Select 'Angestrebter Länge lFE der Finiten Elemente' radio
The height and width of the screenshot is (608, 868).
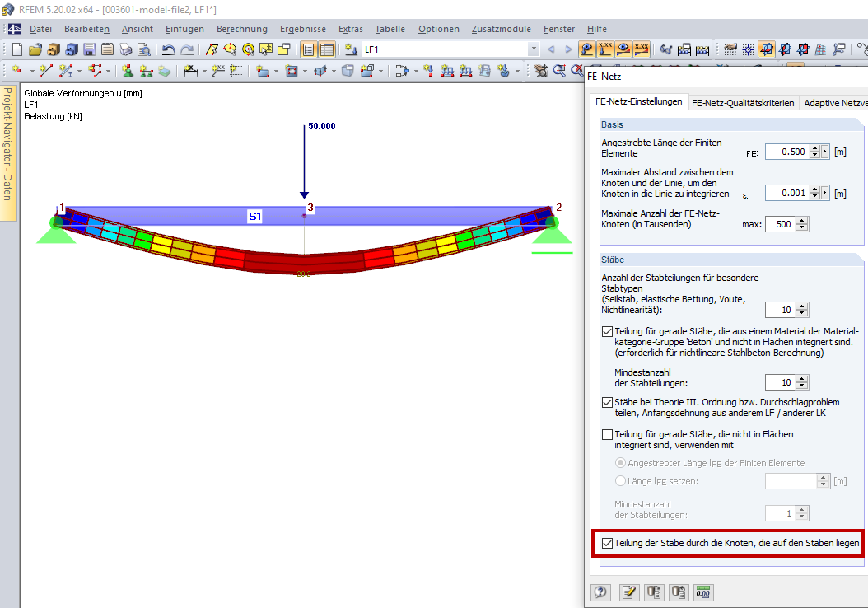pos(621,463)
